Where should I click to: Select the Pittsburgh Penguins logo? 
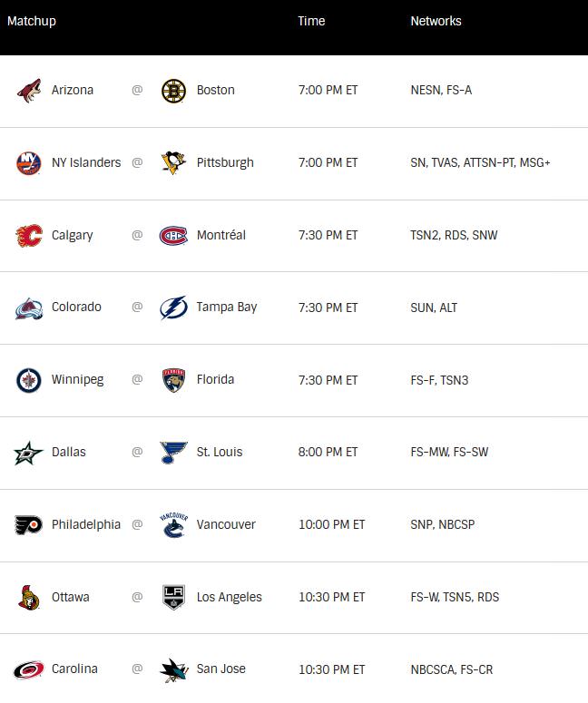[x=173, y=162]
